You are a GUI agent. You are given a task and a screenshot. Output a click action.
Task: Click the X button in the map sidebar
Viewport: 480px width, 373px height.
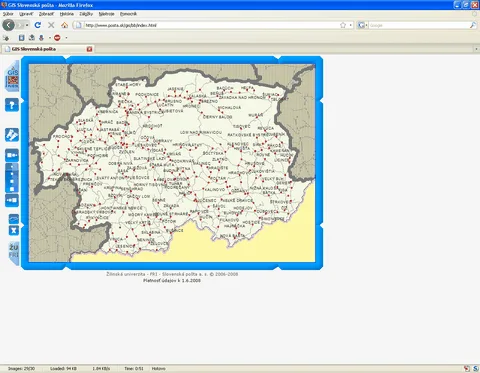coord(13,230)
